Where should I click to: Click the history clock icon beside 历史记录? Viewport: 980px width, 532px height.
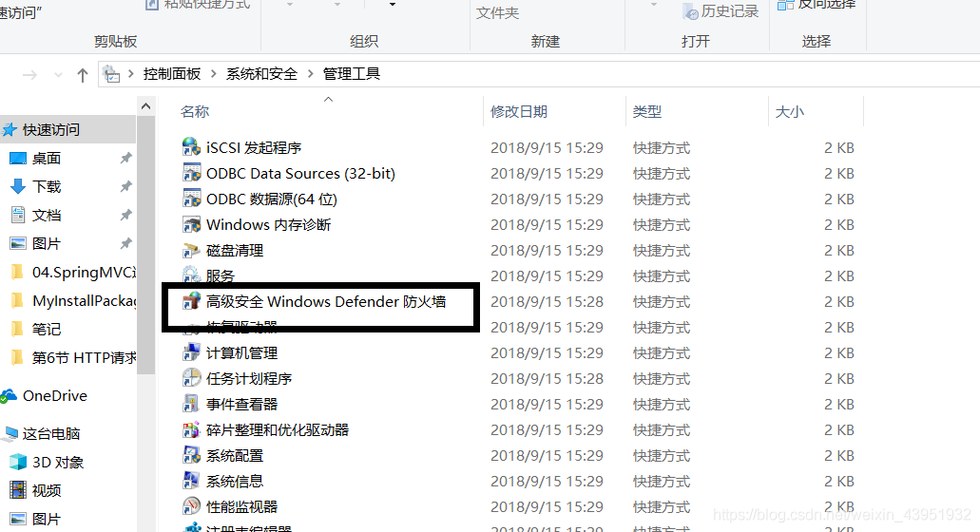691,11
